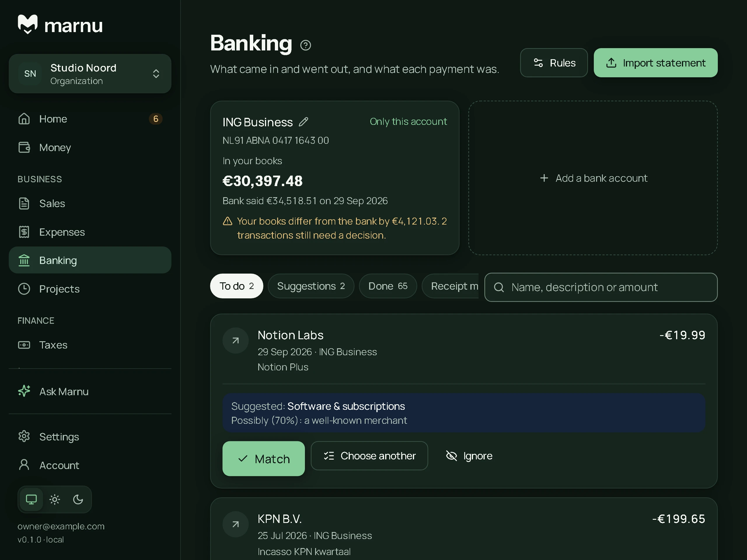Open the Studio Noord organization switcher
This screenshot has width=747, height=560.
(x=90, y=73)
